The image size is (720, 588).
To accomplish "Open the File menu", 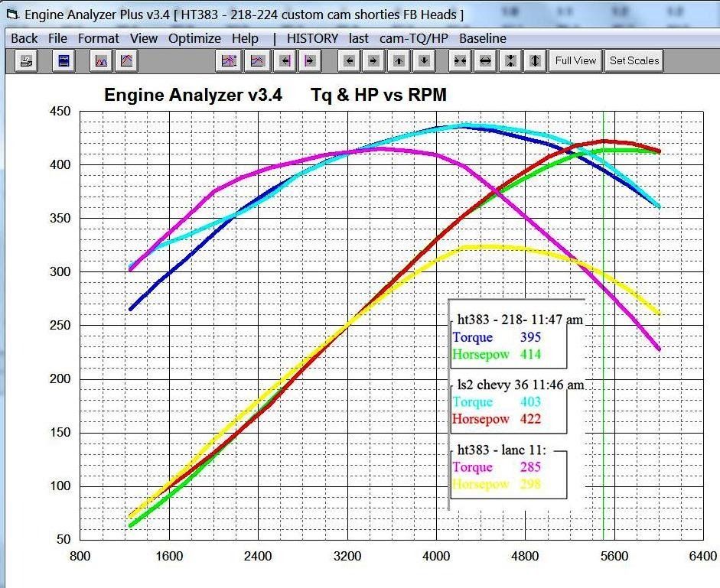I will coord(58,38).
